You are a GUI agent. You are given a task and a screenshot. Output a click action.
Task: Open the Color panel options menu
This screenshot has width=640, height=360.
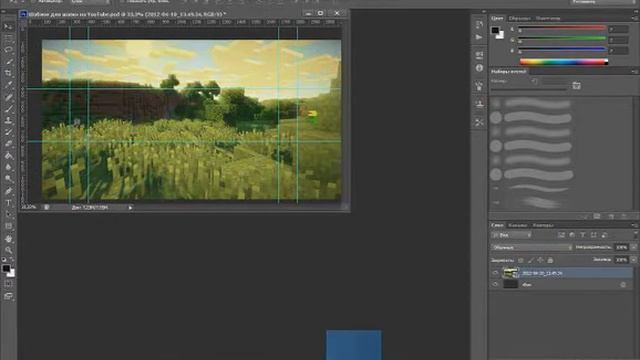click(635, 18)
